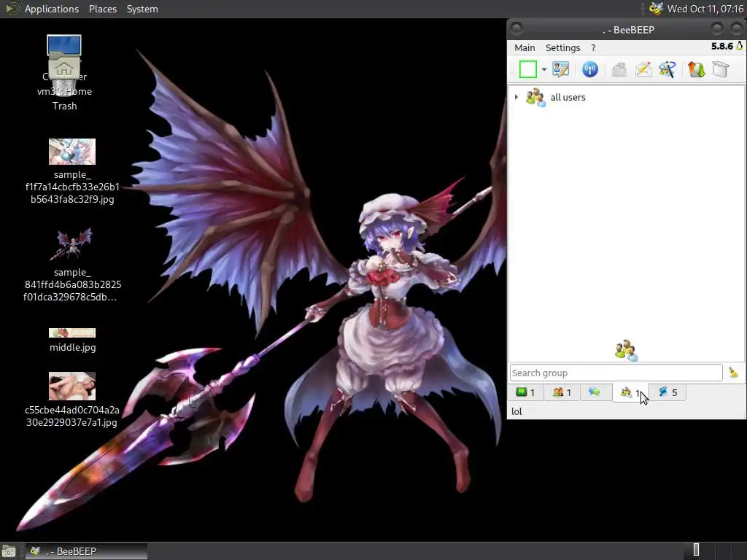Click the create group wand icon
747x560 pixels.
pyautogui.click(x=667, y=69)
